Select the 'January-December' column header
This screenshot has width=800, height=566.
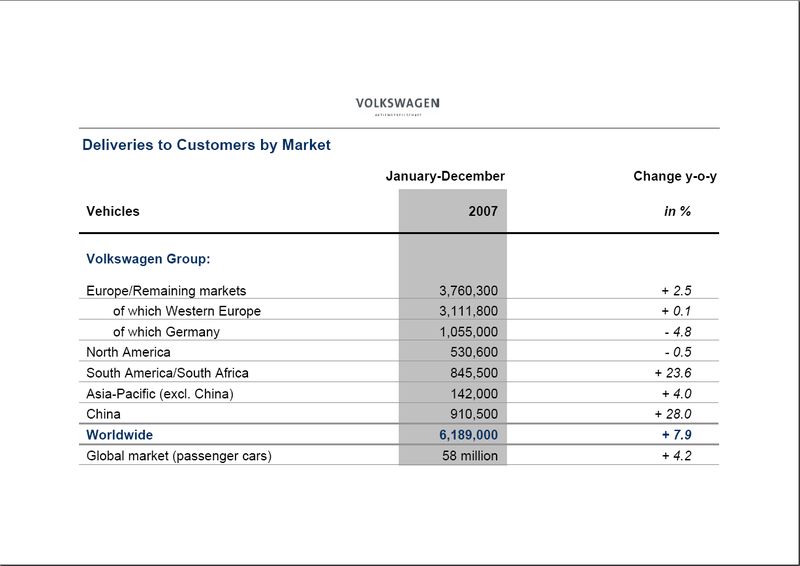coord(445,176)
